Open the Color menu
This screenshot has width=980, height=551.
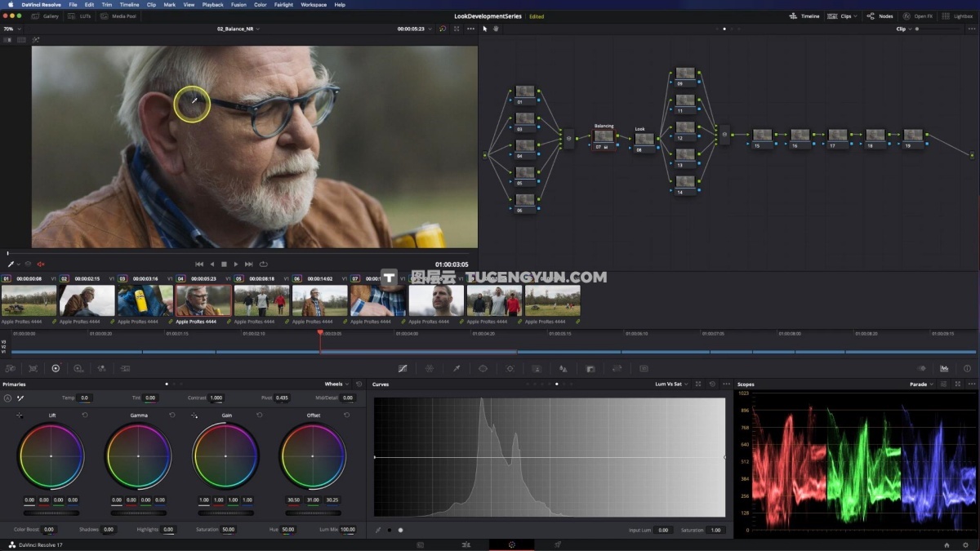click(x=261, y=5)
